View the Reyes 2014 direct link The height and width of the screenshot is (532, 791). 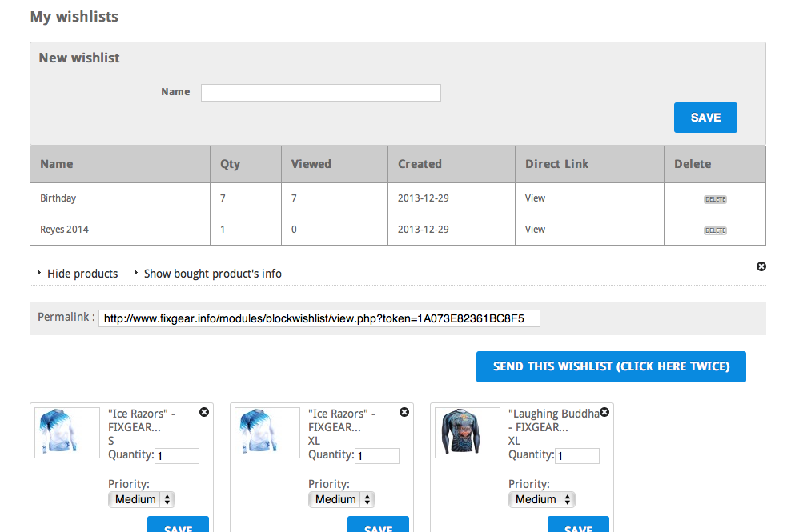click(x=535, y=230)
